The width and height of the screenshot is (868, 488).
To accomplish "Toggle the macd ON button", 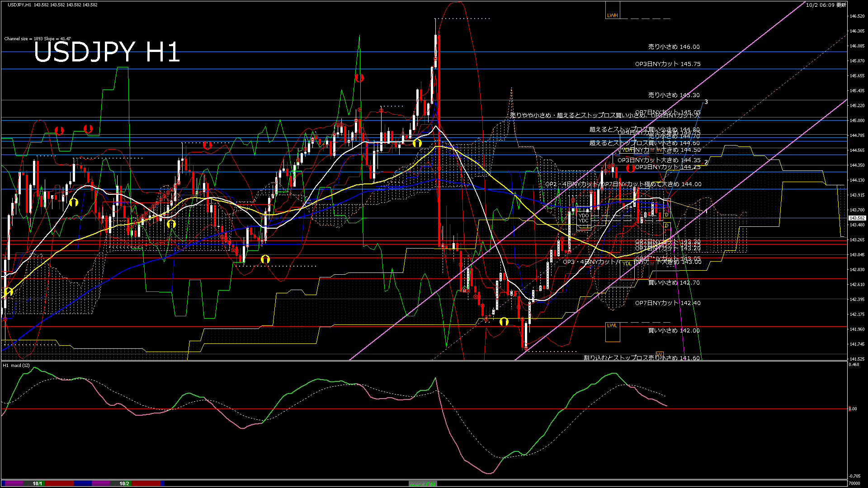I will point(423,484).
